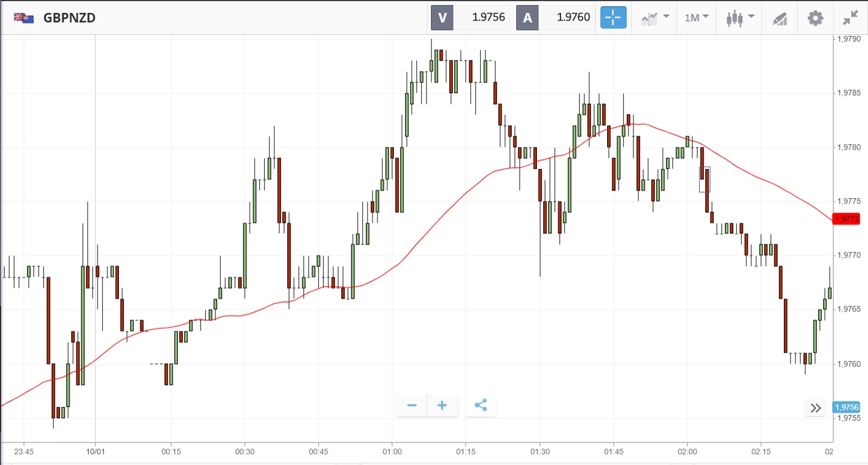Expand the 1M timeframe dropdown

(696, 17)
